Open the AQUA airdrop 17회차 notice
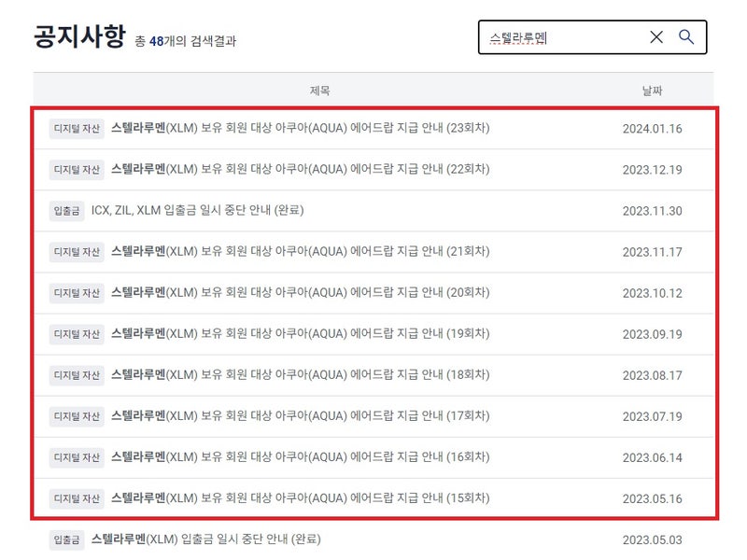This screenshot has width=747, height=560. pyautogui.click(x=300, y=416)
